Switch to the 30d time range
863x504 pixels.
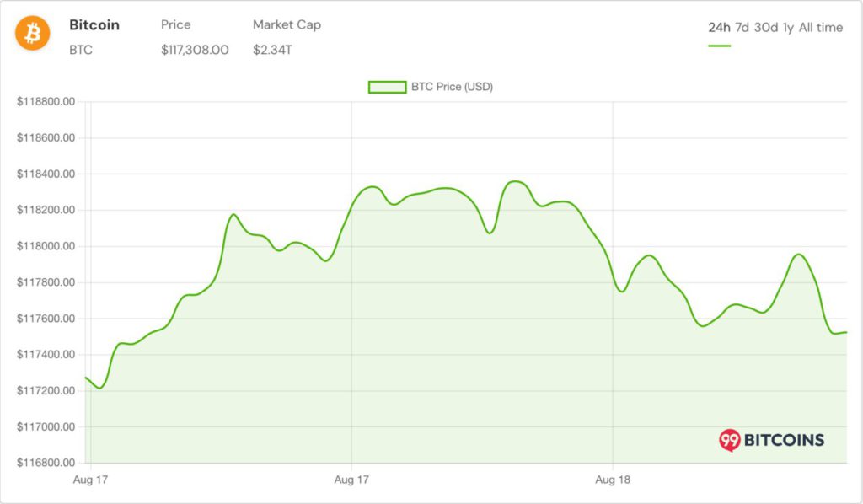tap(766, 27)
